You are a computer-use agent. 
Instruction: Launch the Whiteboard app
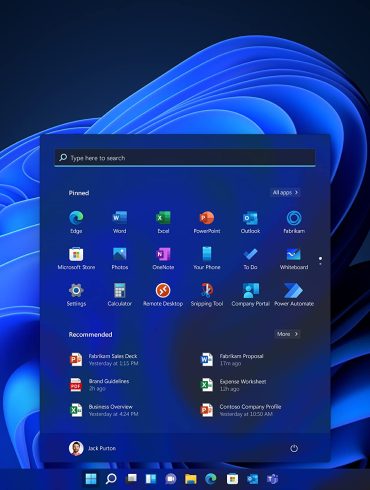pos(294,258)
